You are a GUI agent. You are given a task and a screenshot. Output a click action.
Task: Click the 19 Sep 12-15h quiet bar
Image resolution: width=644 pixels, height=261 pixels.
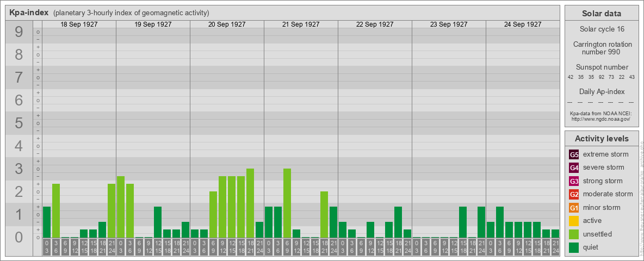coord(158,222)
